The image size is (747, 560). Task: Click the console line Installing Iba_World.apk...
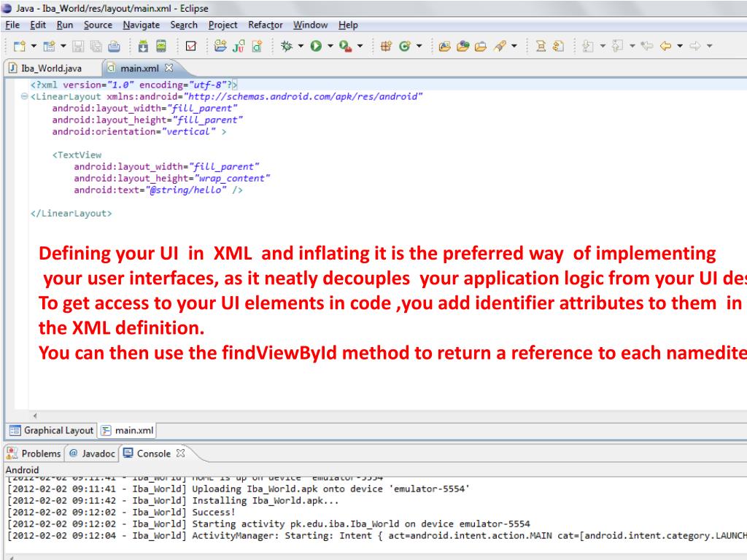pos(173,500)
